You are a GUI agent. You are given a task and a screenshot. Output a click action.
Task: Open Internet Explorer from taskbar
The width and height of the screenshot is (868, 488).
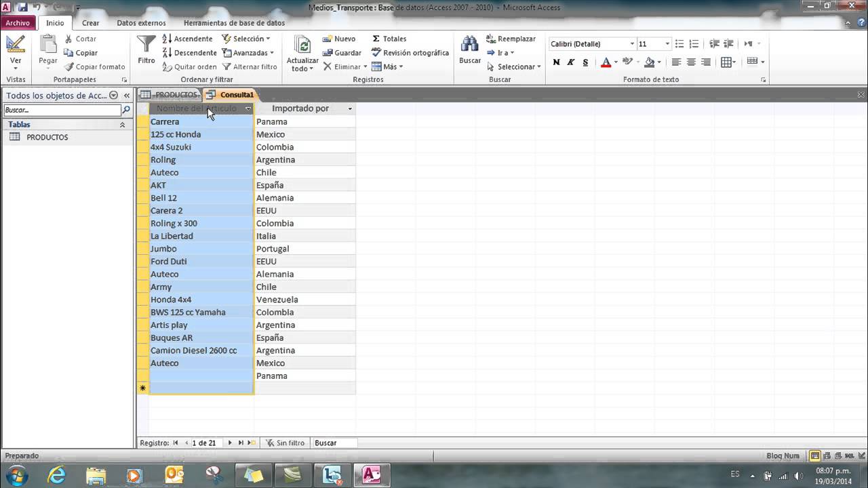[x=57, y=475]
